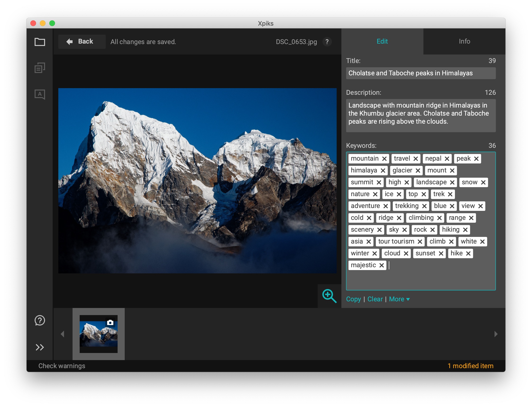Copy keywords using the Copy link
This screenshot has height=407, width=532.
click(x=353, y=299)
